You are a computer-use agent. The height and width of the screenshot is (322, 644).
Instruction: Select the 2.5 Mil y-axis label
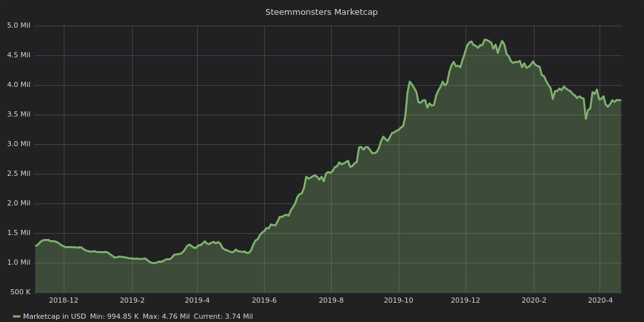point(19,174)
